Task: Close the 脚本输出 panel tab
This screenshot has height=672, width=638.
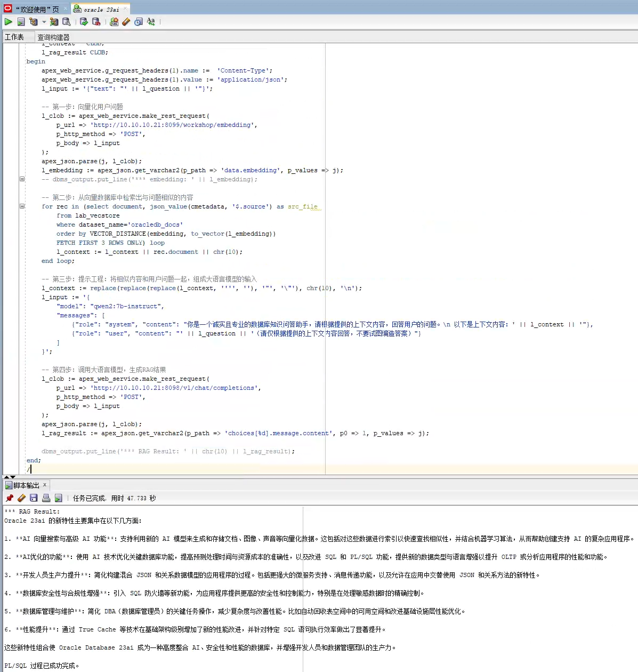Action: 45,485
